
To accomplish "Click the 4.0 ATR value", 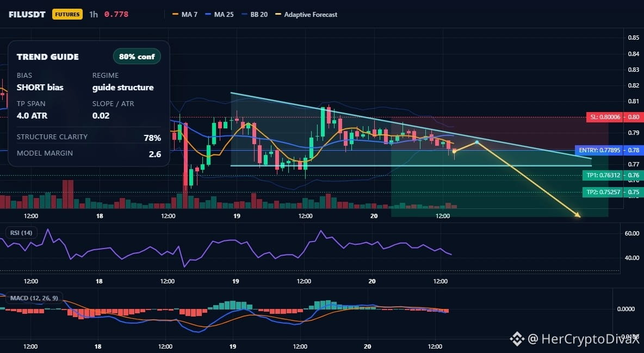I will click(32, 115).
